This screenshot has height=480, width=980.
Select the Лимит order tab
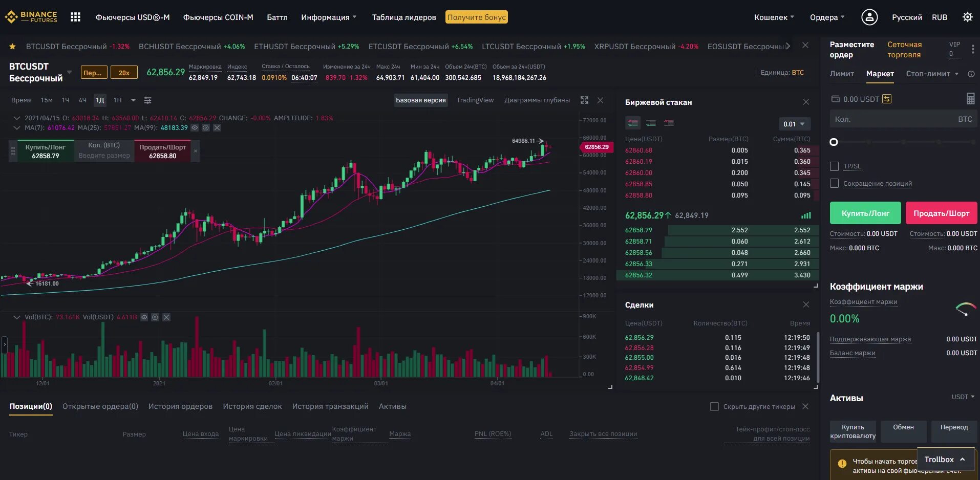click(x=842, y=74)
